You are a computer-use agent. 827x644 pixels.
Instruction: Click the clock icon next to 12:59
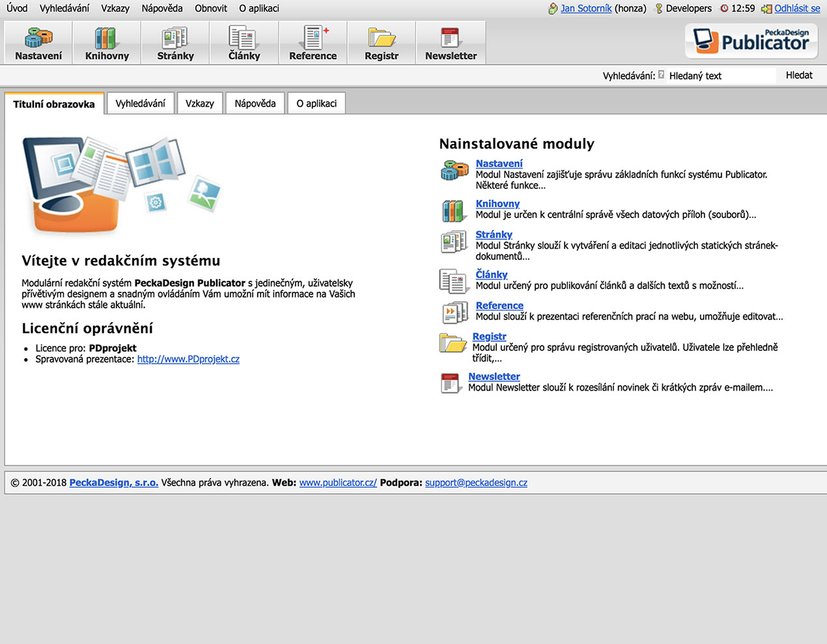coord(724,8)
